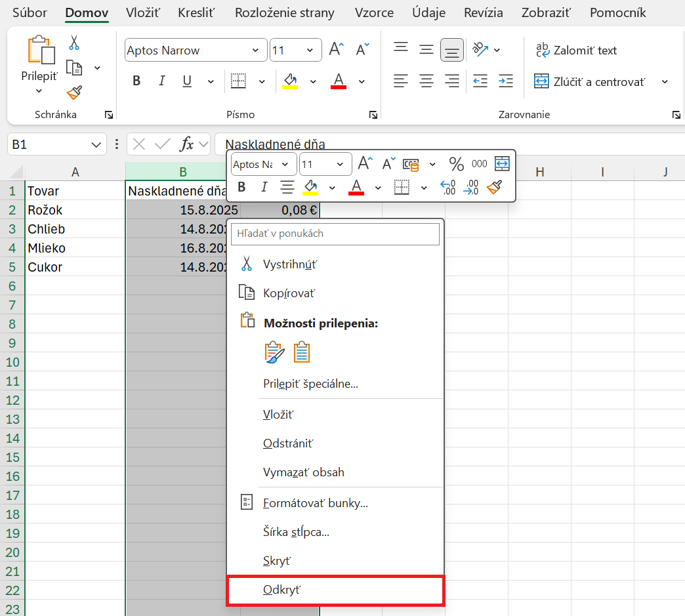Click Zalomiť text button
685x616 pixels.
point(576,51)
